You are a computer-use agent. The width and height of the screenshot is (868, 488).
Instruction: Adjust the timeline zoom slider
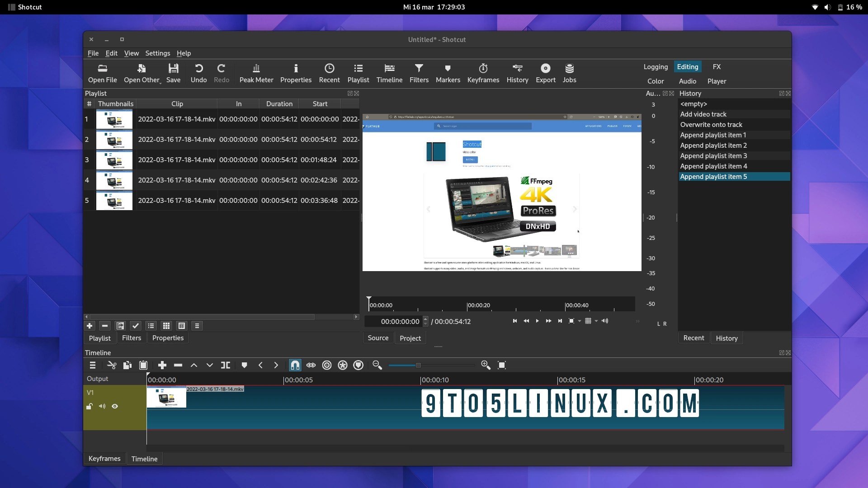pos(419,365)
